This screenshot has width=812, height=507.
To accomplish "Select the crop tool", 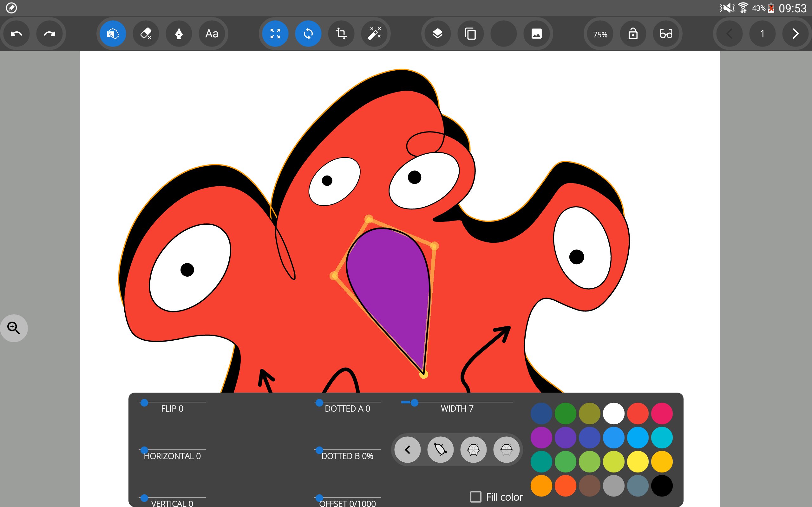I will pos(341,34).
